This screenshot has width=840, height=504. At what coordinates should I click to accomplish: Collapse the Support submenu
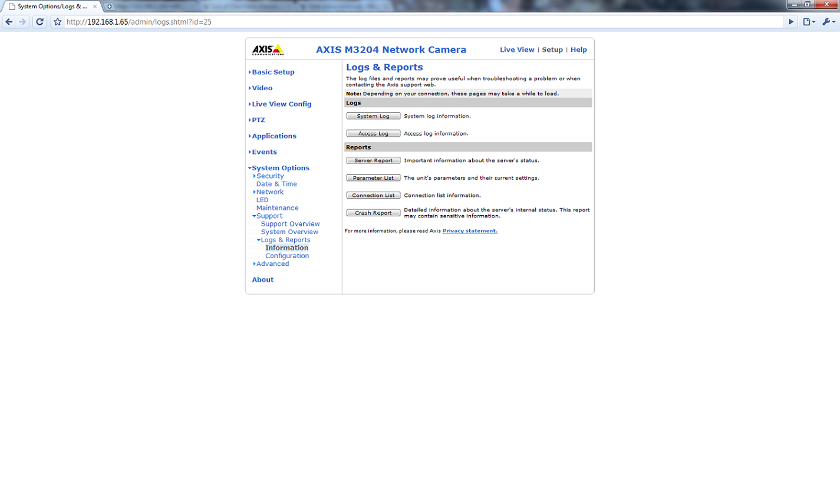coord(269,216)
